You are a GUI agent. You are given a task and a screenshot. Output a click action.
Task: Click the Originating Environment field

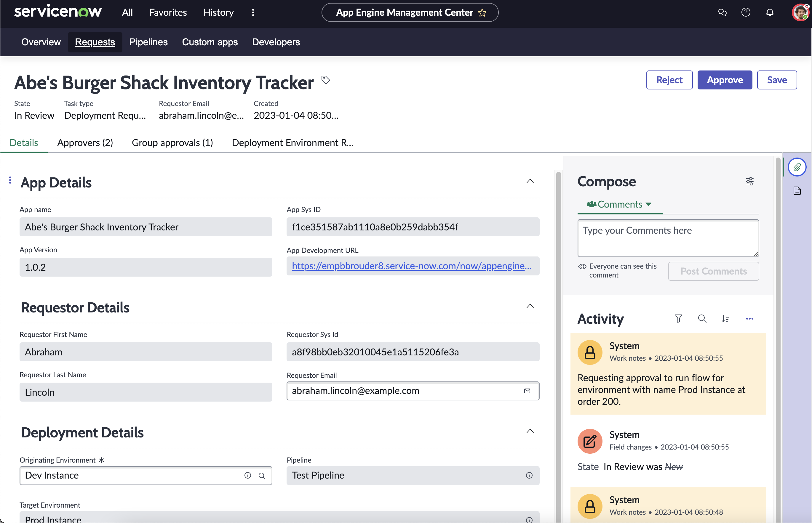[146, 475]
